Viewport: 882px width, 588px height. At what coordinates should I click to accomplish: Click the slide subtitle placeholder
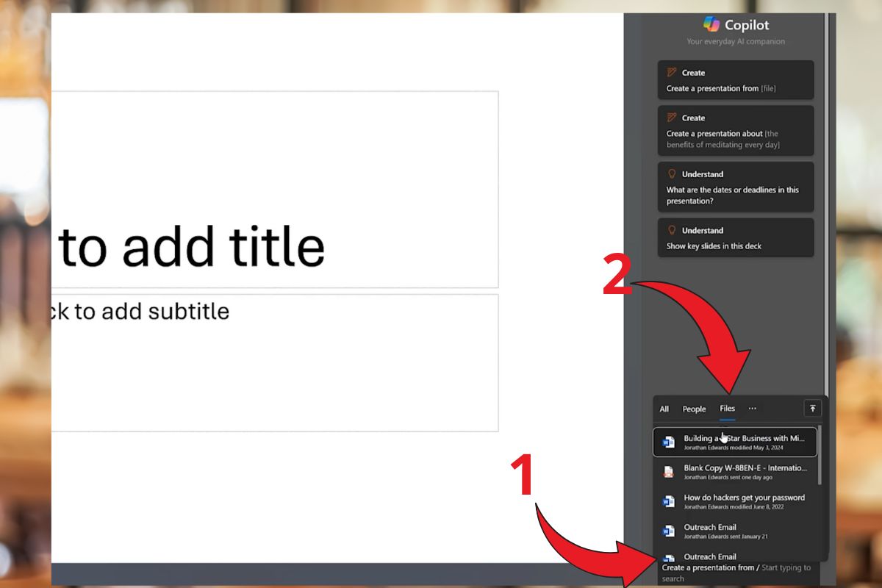point(275,363)
